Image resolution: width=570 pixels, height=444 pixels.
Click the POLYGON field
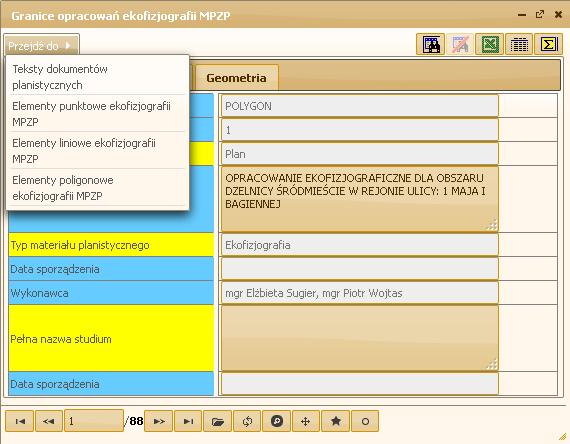360,106
